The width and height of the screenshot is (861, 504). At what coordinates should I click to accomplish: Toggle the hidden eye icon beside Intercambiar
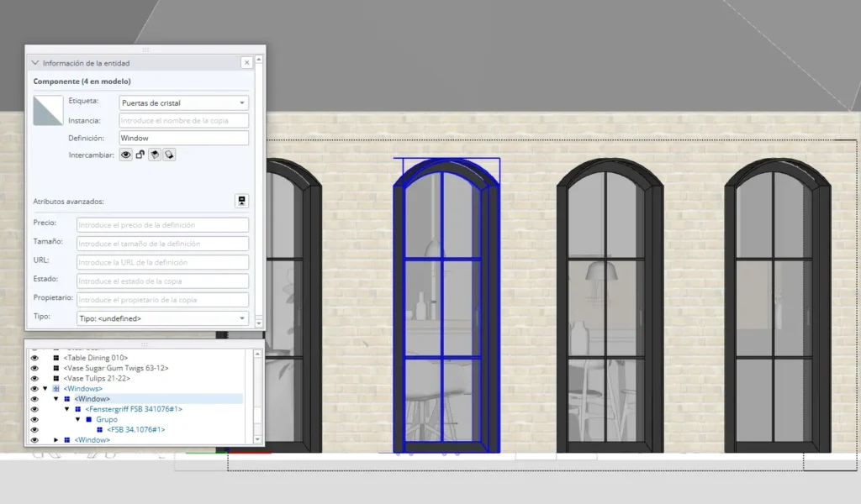(x=126, y=155)
